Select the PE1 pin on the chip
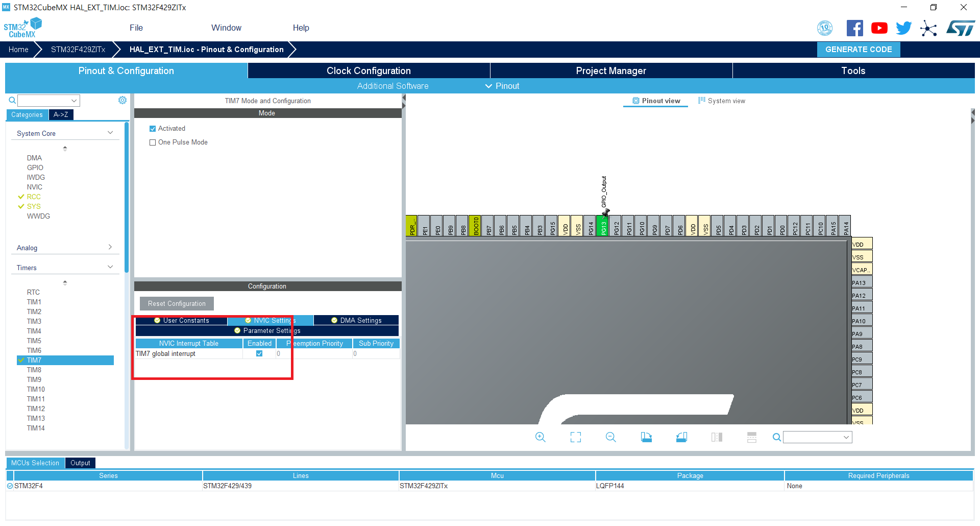This screenshot has height=526, width=980. (x=424, y=225)
